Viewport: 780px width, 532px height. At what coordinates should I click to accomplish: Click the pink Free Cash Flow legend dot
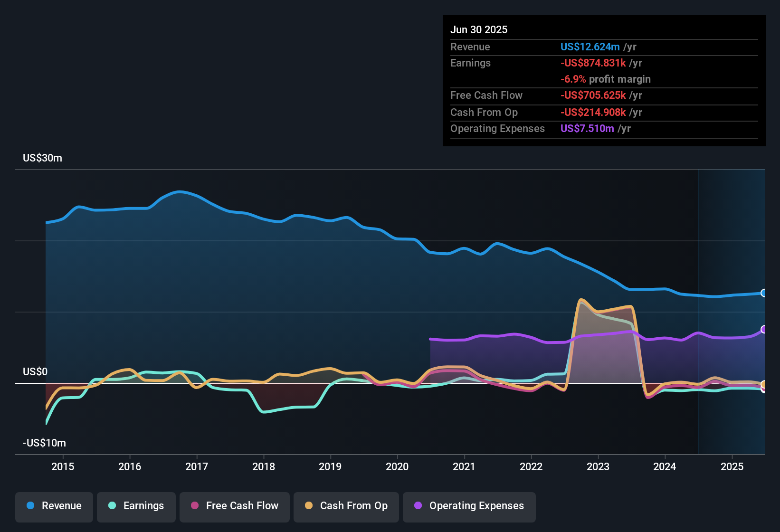pyautogui.click(x=195, y=506)
